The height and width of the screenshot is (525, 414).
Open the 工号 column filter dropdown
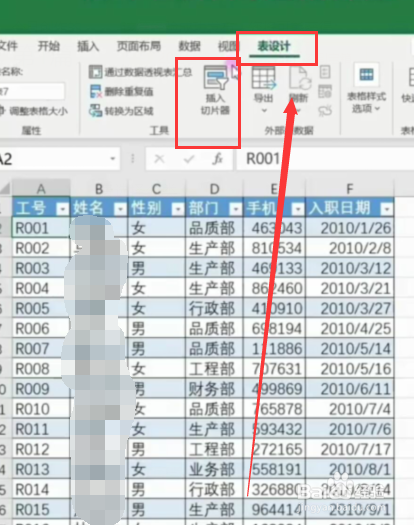point(62,209)
